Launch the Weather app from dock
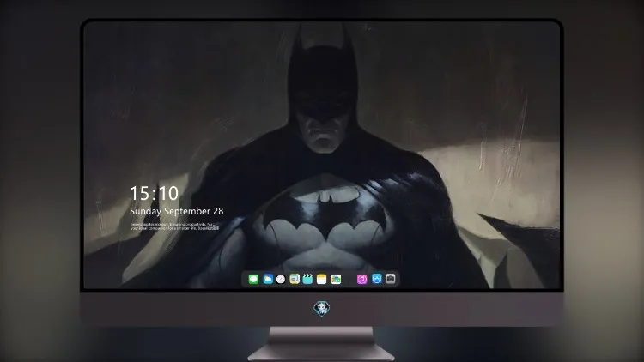Screen dimensions: 644x362 (x=268, y=280)
